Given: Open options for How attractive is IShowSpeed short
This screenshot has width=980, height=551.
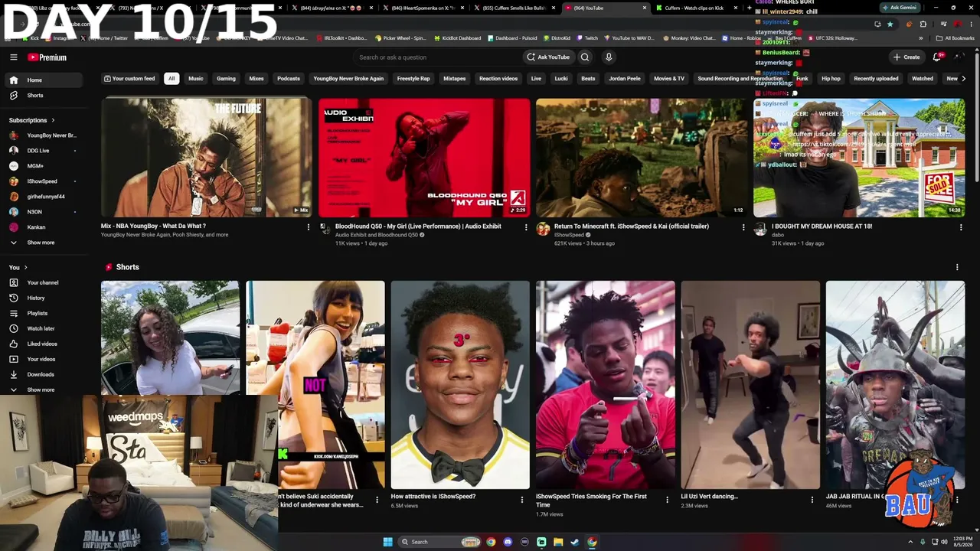Looking at the screenshot, I should [x=522, y=500].
